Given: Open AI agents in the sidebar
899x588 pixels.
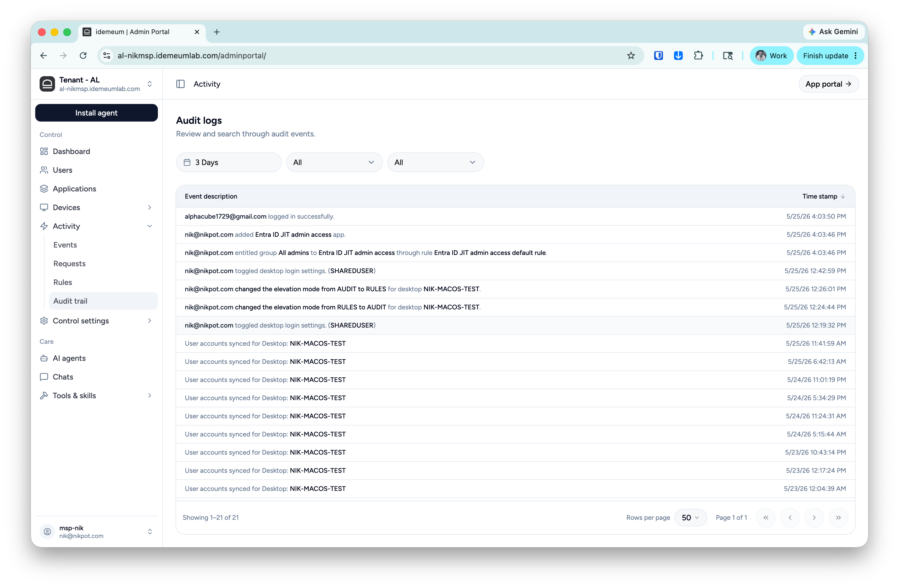Looking at the screenshot, I should [x=96, y=358].
